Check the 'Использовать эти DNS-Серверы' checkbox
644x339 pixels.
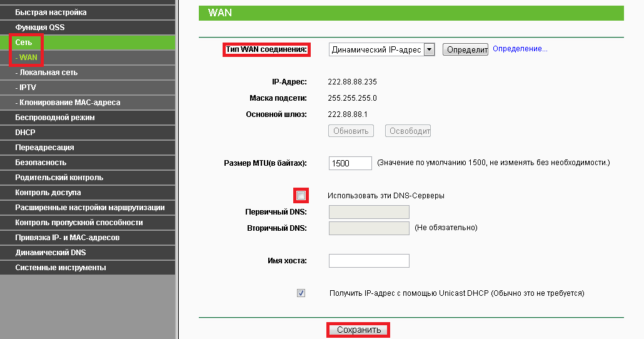(301, 196)
